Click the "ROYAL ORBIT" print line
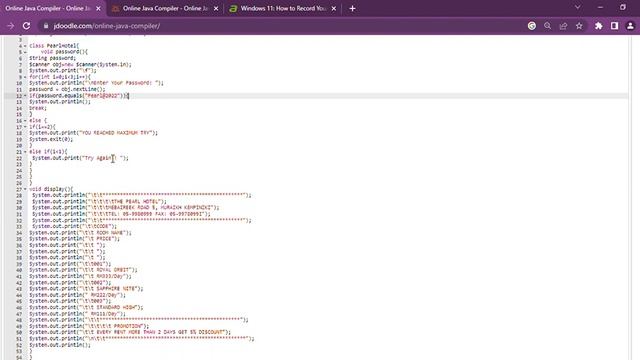Image resolution: width=640 pixels, height=360 pixels. coord(83,270)
